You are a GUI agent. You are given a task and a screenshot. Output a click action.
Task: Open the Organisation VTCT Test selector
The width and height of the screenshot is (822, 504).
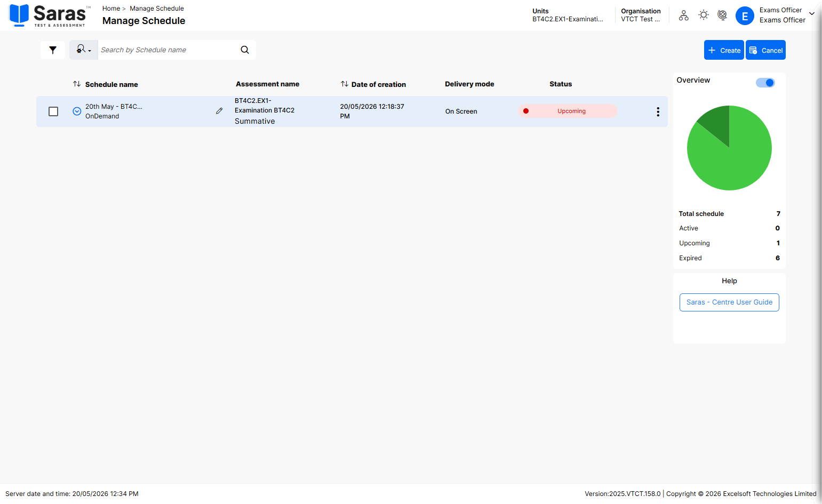(641, 15)
